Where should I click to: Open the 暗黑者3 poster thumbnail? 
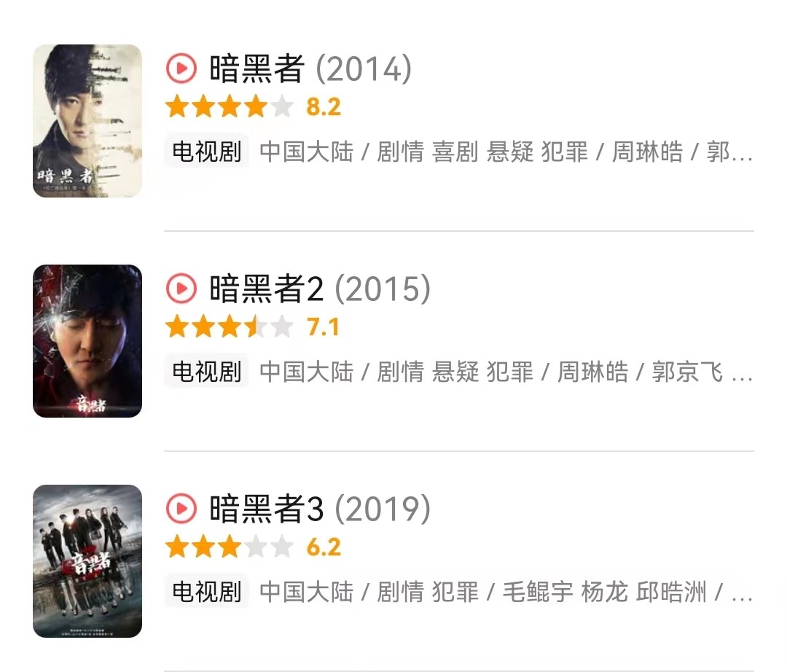(x=87, y=562)
